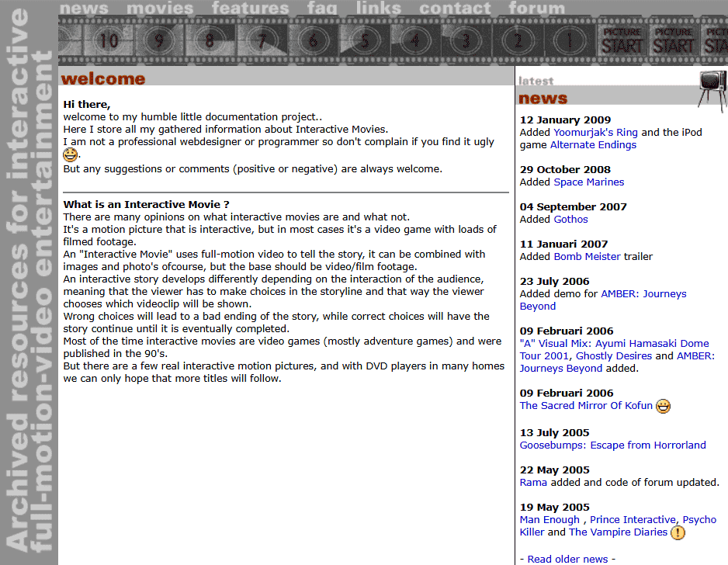Open the contact page
The height and width of the screenshot is (565, 728).
(x=455, y=9)
